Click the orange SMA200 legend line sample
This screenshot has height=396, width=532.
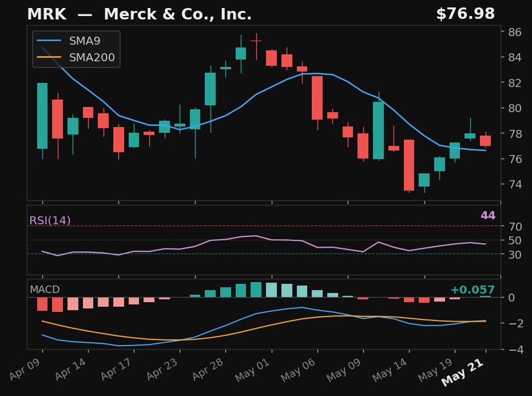[49, 57]
